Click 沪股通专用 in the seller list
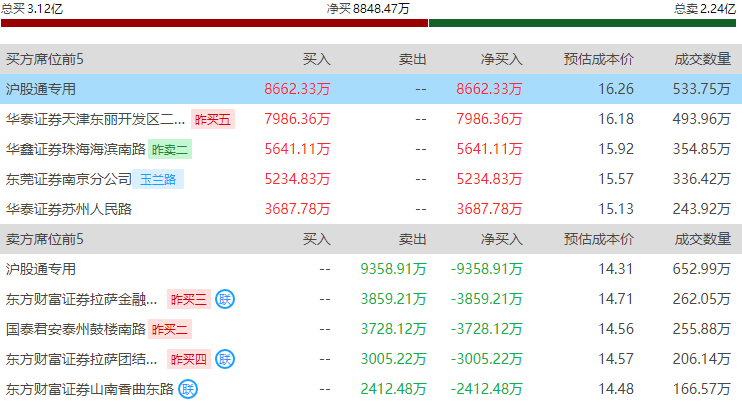The height and width of the screenshot is (404, 742). pos(40,269)
